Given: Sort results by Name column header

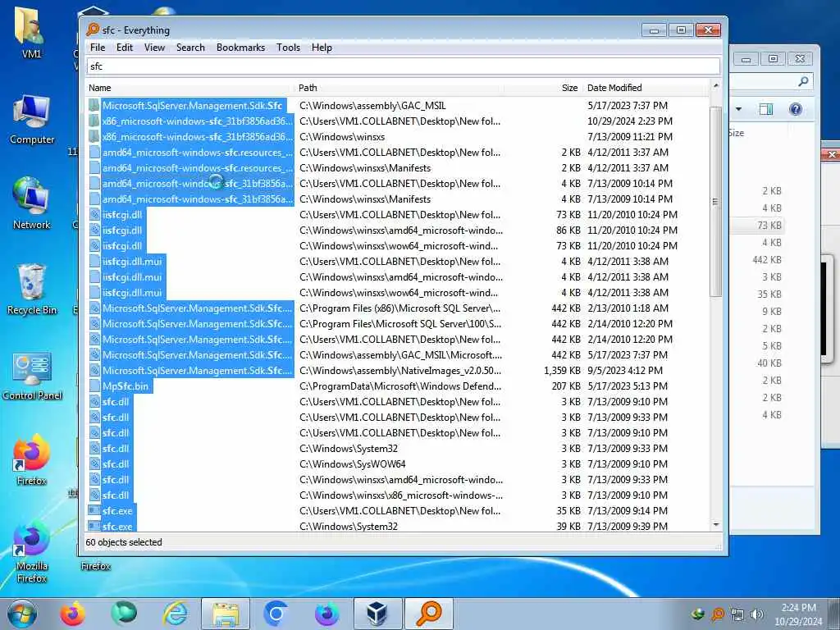Looking at the screenshot, I should 190,88.
